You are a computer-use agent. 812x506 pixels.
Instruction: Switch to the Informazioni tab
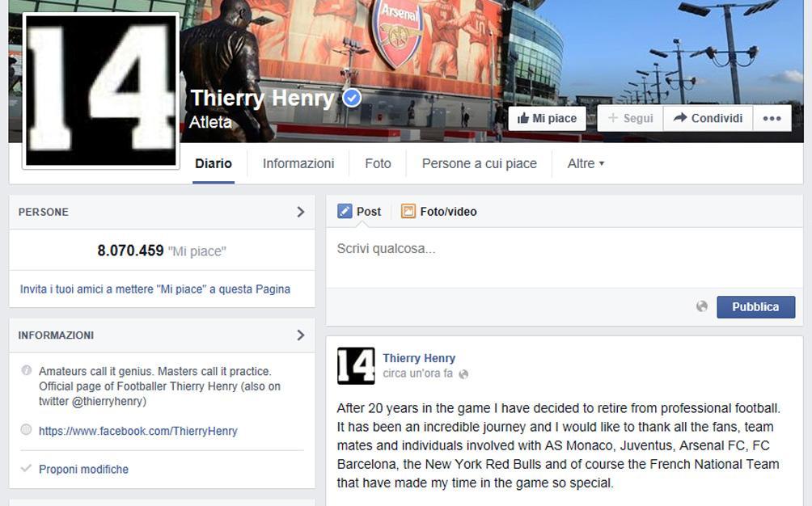298,163
